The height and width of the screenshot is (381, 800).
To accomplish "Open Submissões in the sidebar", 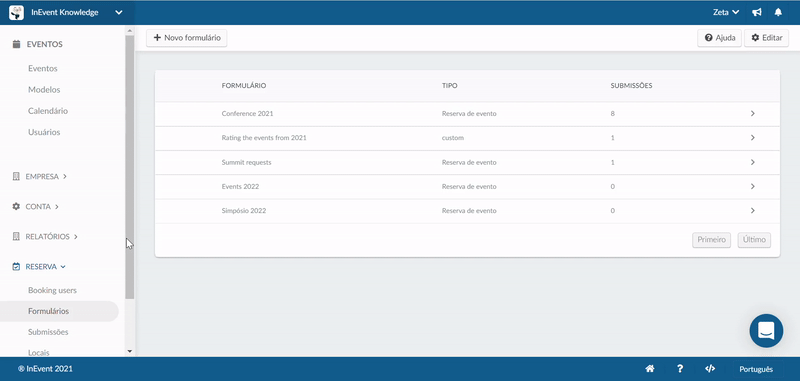I will 48,332.
